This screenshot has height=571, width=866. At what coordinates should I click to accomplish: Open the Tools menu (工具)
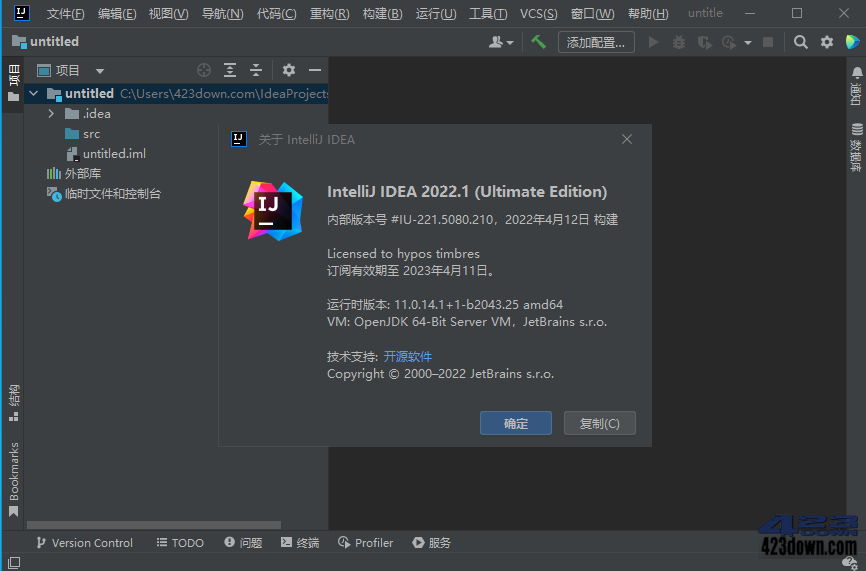[x=488, y=13]
